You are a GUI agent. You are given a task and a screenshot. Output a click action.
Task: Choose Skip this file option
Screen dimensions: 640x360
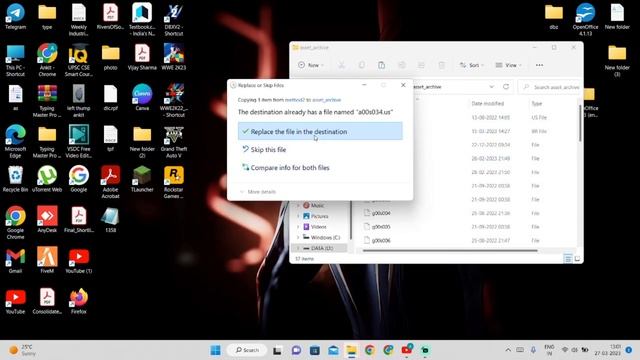click(264, 150)
